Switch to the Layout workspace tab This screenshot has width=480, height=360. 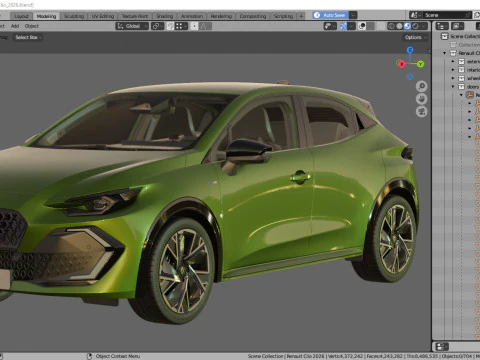(x=21, y=16)
